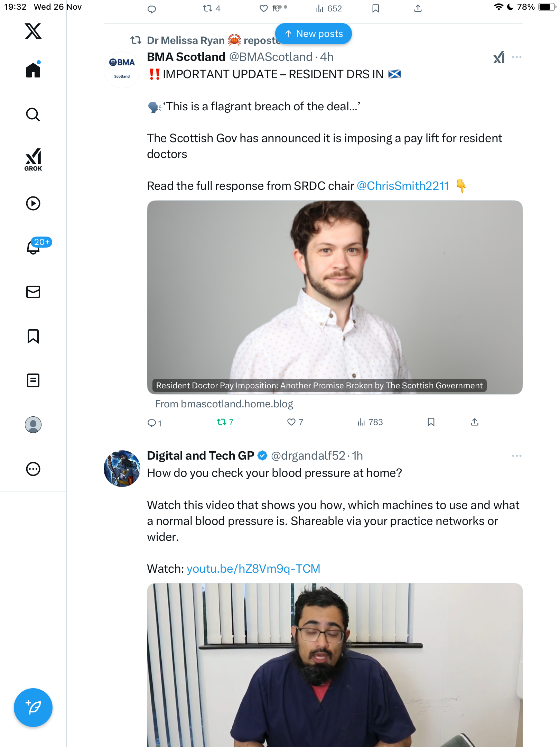Open the More circle menu in sidebar

(33, 469)
